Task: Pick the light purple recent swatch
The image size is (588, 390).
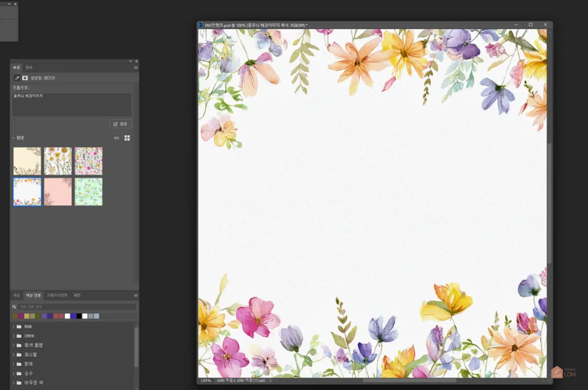Action: (44, 316)
